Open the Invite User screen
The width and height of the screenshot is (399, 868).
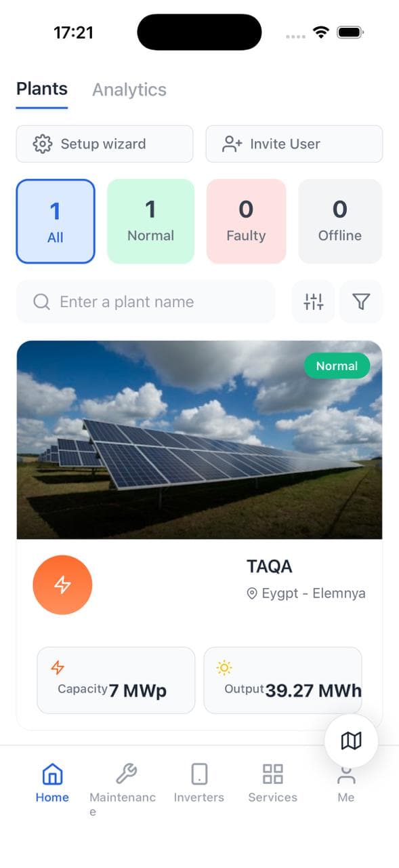293,144
